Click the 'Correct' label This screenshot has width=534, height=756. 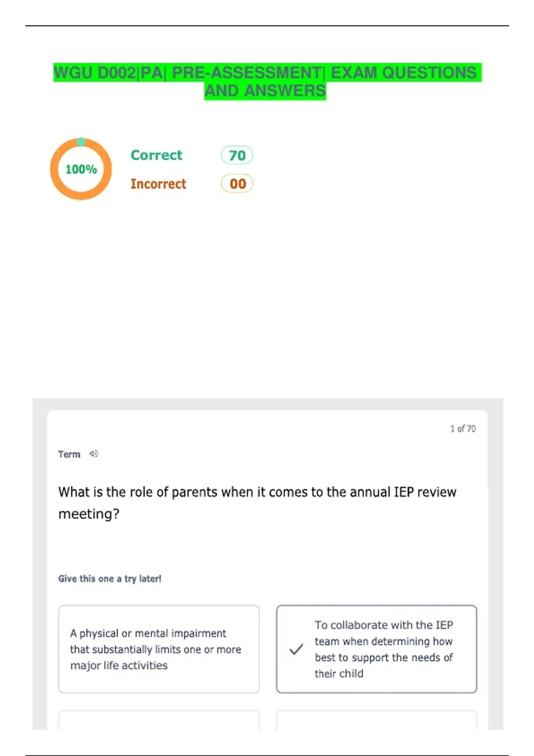coord(156,155)
